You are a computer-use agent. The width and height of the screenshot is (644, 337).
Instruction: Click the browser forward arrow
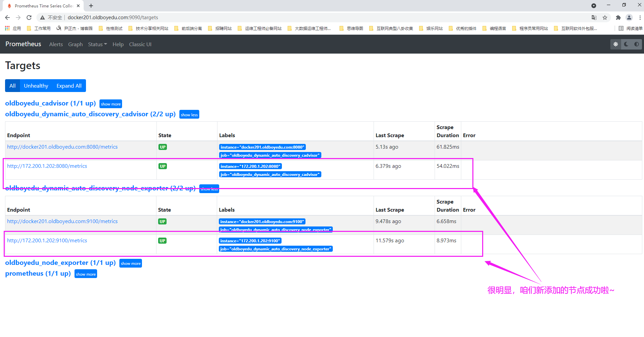click(x=18, y=18)
